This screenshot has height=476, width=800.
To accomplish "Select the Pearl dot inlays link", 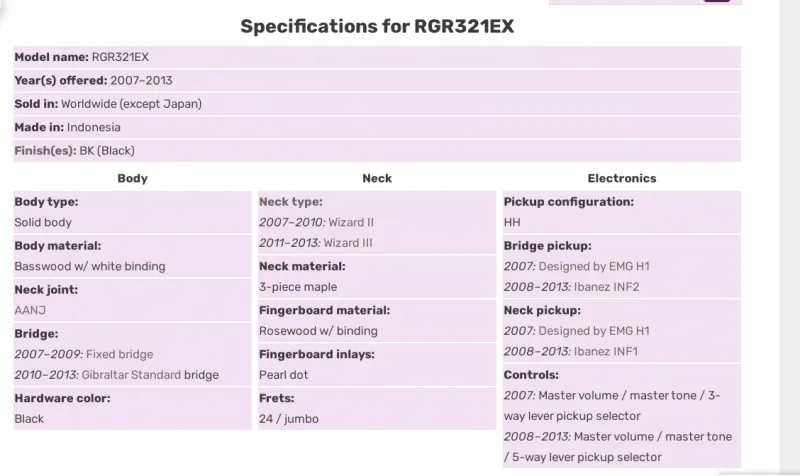I will click(284, 375).
